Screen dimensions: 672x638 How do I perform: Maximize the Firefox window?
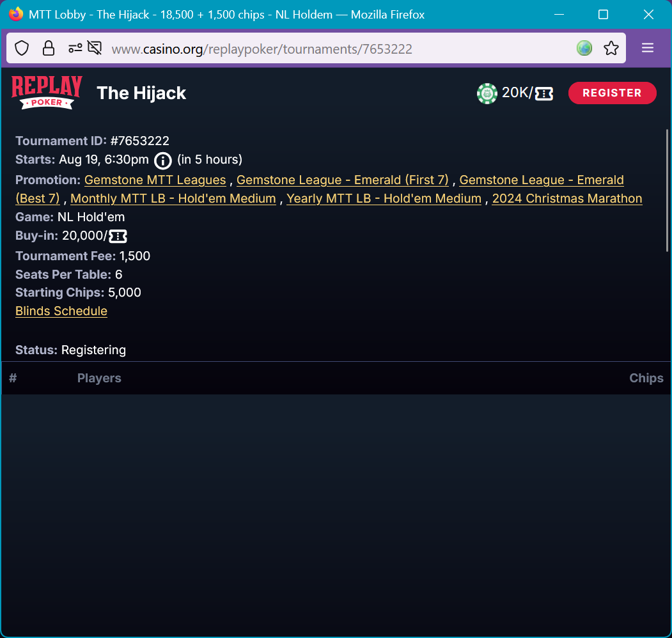click(603, 15)
